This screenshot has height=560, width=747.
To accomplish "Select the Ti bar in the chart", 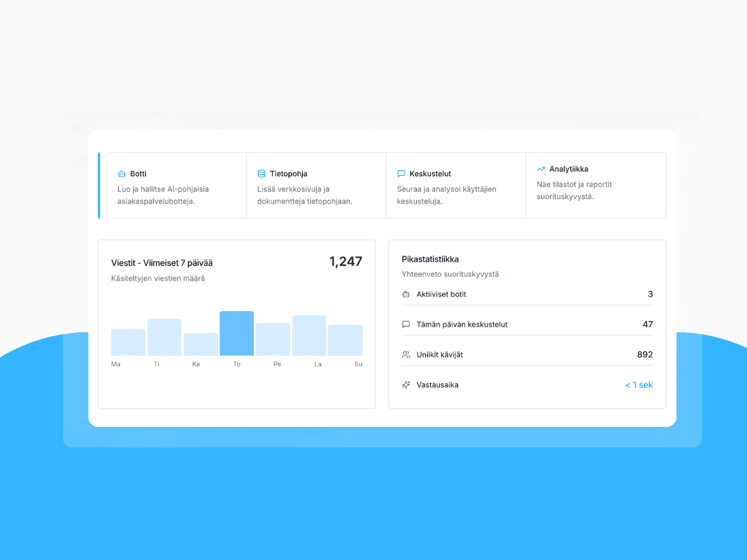I will coord(164,337).
